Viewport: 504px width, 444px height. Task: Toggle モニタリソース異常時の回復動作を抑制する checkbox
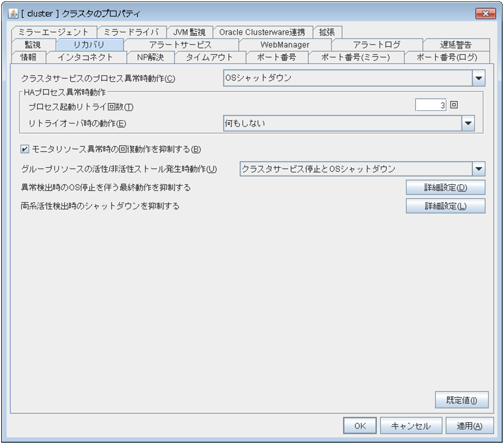tap(25, 149)
